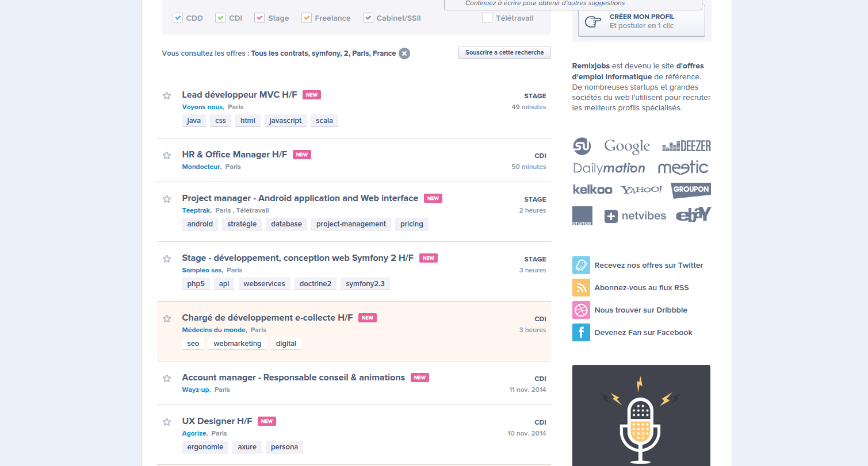Click the Yahoo! logo
The image size is (868, 466).
(x=641, y=189)
